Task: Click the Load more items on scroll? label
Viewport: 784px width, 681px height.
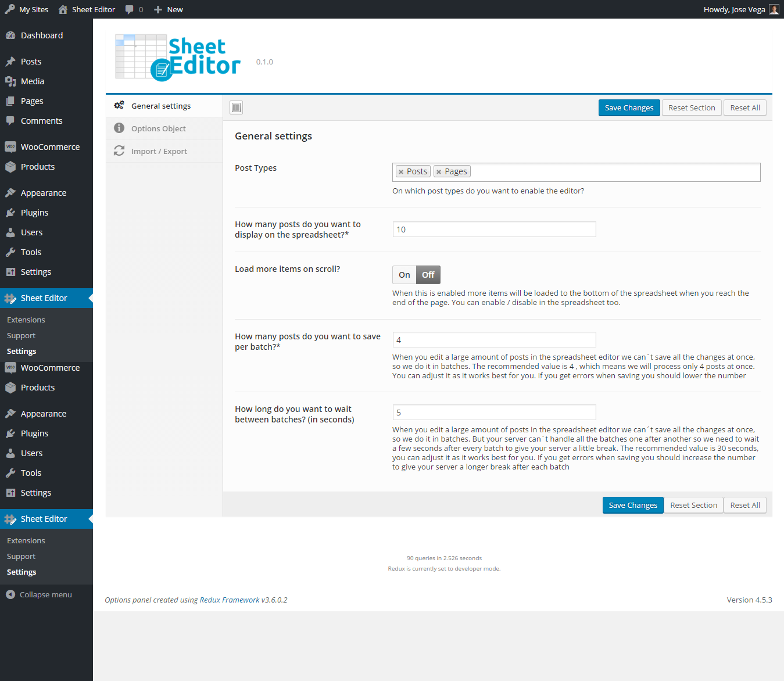Action: tap(287, 269)
